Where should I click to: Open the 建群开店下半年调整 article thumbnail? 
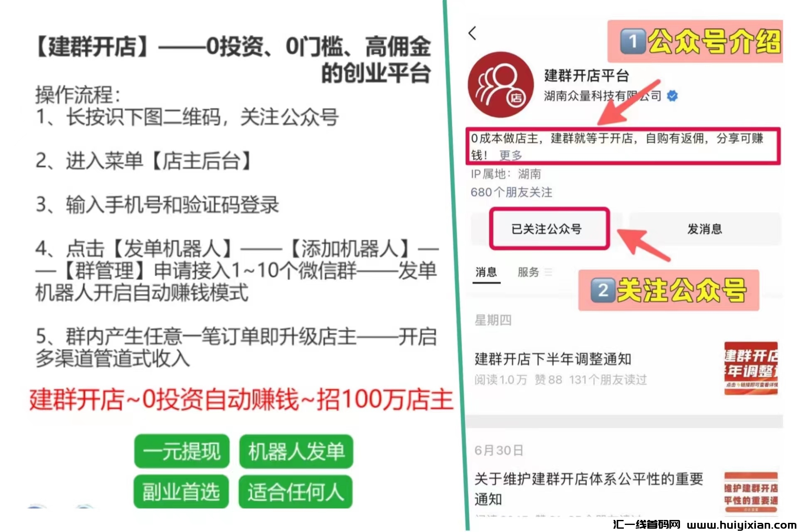click(x=751, y=368)
